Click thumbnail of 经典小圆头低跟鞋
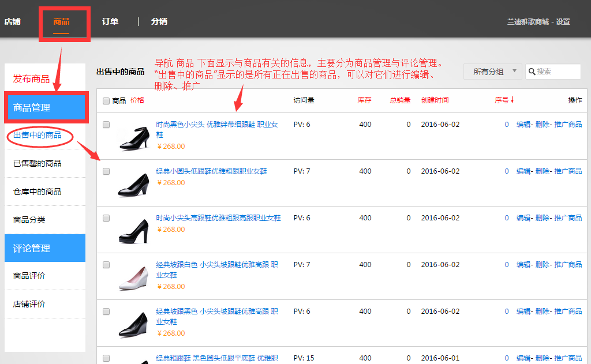The height and width of the screenshot is (364, 591). point(134,185)
